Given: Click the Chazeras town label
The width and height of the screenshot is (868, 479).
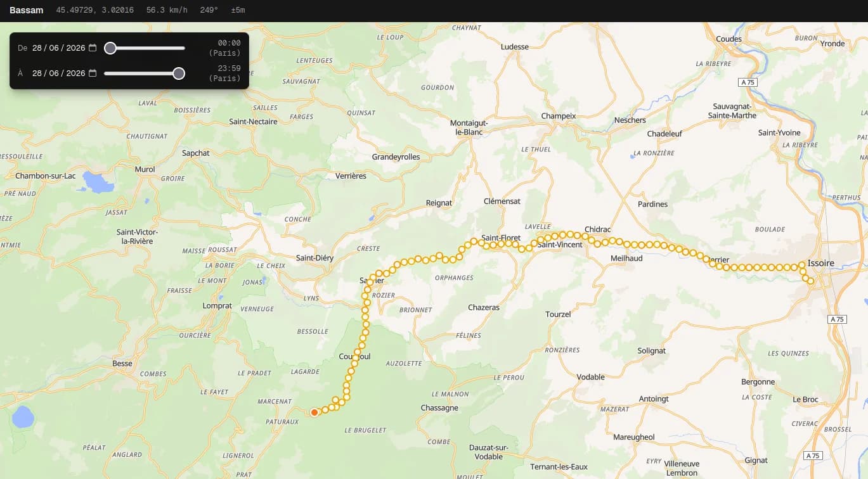Looking at the screenshot, I should [484, 308].
